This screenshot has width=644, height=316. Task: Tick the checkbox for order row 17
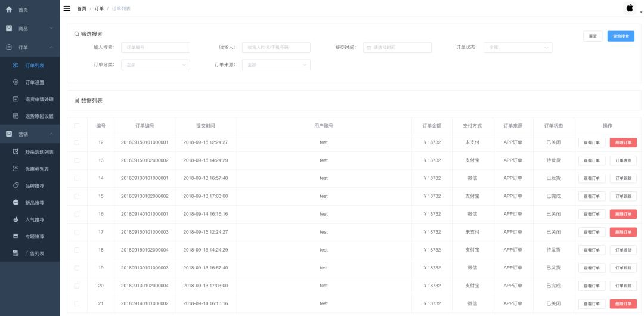[x=77, y=232]
